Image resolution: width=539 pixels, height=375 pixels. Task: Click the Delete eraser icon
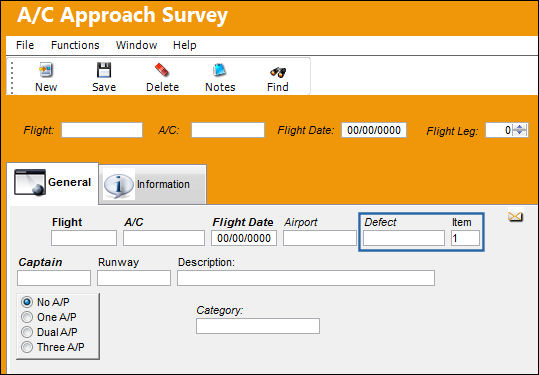pos(162,70)
